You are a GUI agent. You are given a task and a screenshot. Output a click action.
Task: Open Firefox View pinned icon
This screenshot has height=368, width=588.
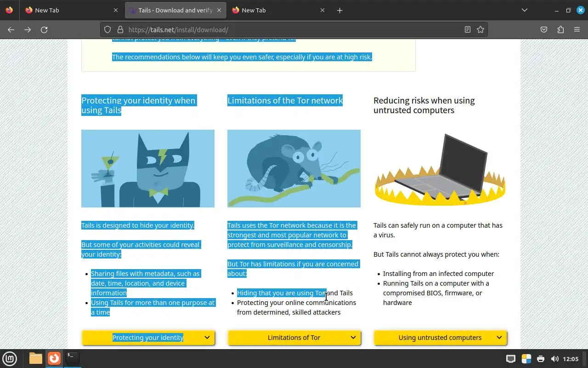[9, 10]
